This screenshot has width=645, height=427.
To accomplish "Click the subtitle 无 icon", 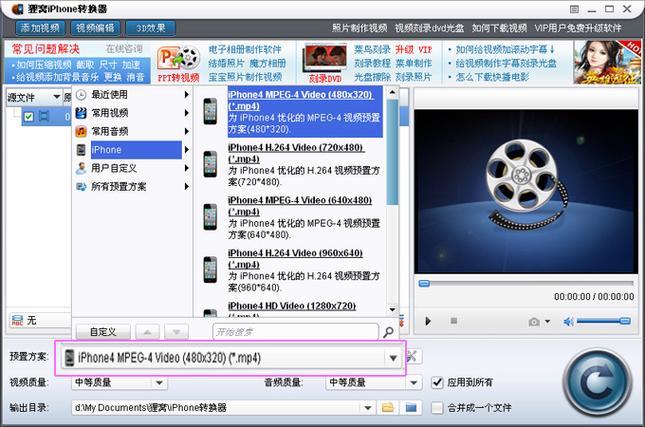I will point(17,320).
